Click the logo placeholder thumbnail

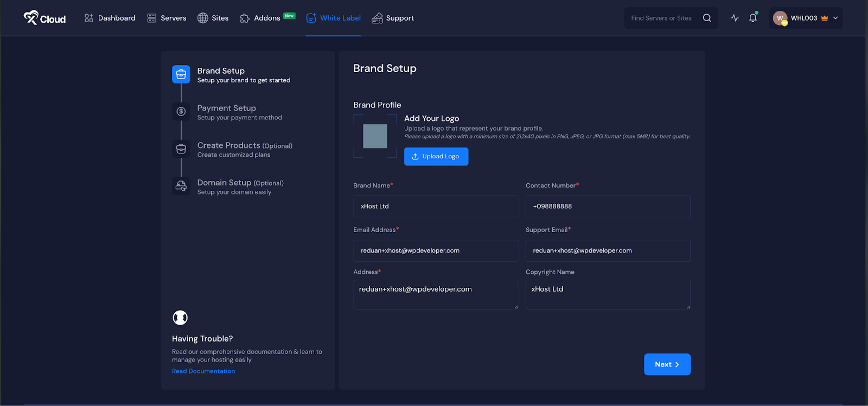(375, 136)
